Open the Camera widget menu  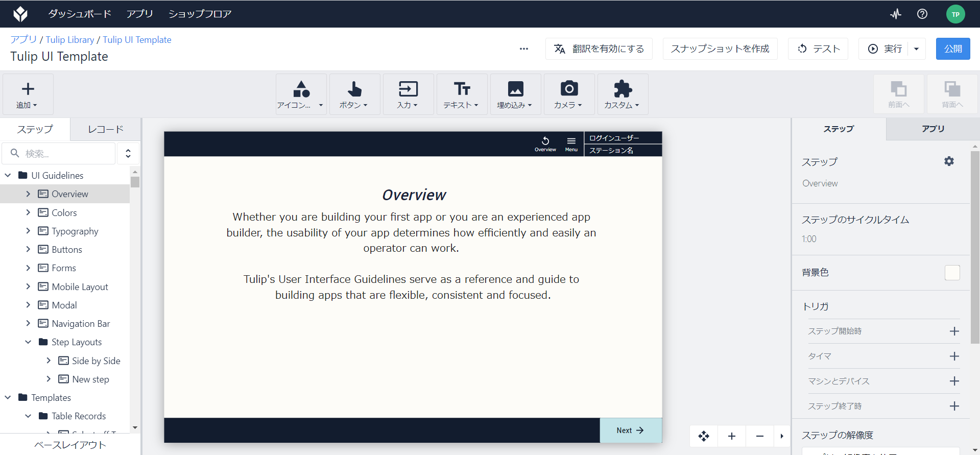[x=569, y=94]
